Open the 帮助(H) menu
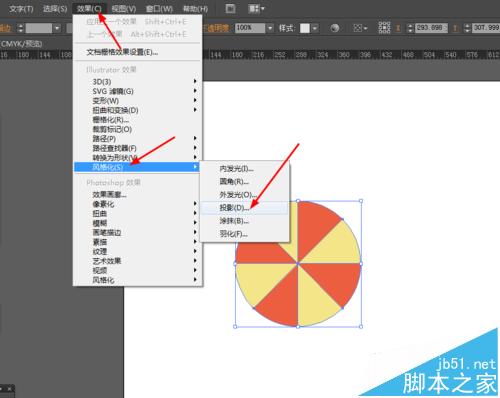 point(195,8)
